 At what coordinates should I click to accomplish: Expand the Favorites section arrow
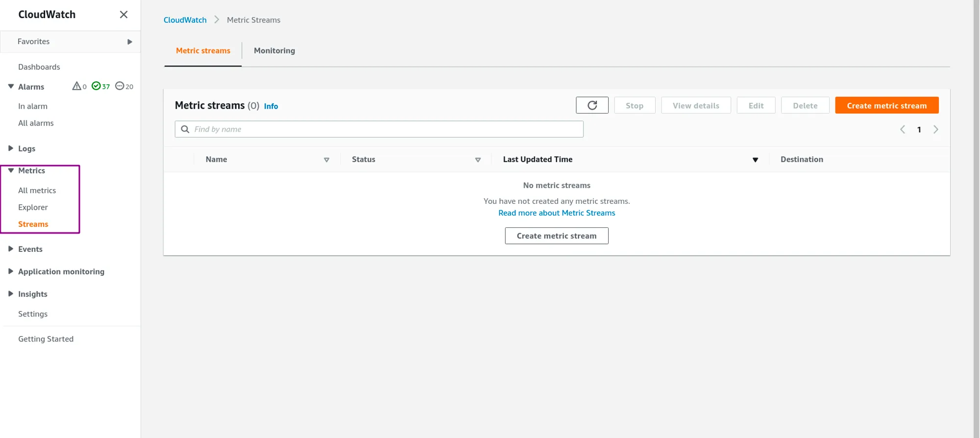[129, 42]
